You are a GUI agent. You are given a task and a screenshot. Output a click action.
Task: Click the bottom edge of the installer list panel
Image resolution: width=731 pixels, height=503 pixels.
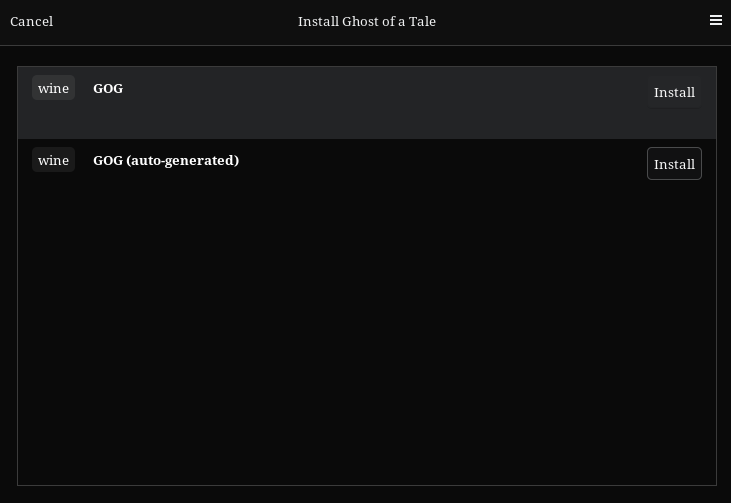(x=367, y=485)
